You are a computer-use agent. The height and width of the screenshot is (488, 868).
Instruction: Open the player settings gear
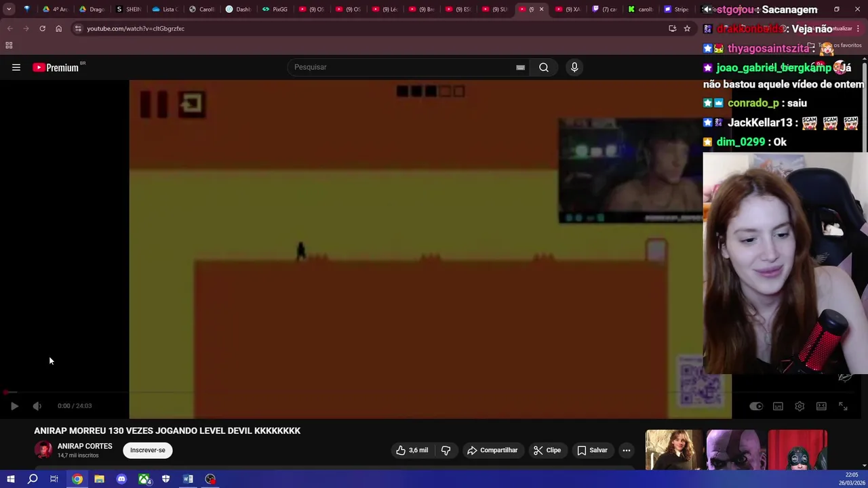click(x=800, y=406)
